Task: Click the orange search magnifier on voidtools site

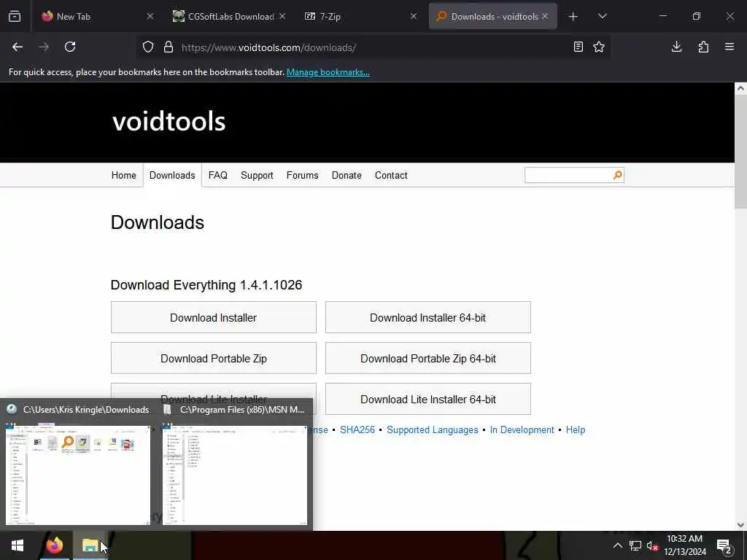Action: click(x=617, y=175)
